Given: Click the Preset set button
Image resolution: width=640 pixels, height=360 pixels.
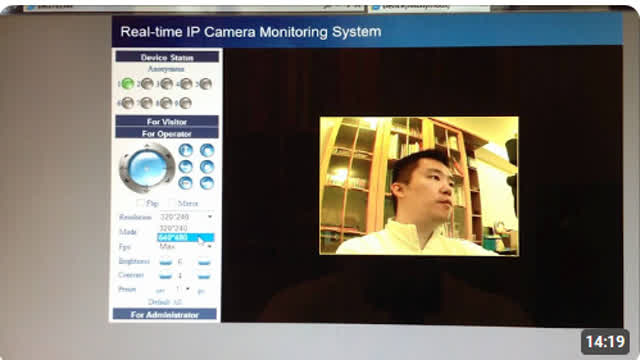Looking at the screenshot, I should tap(160, 291).
